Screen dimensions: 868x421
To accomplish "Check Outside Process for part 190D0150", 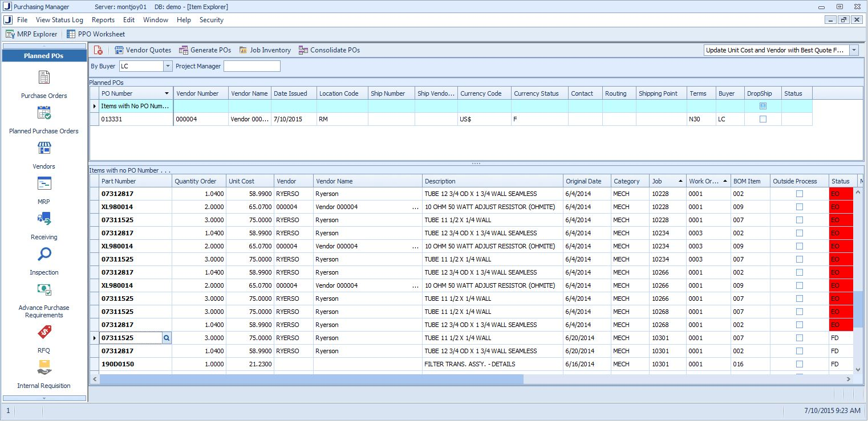I will pyautogui.click(x=799, y=364).
